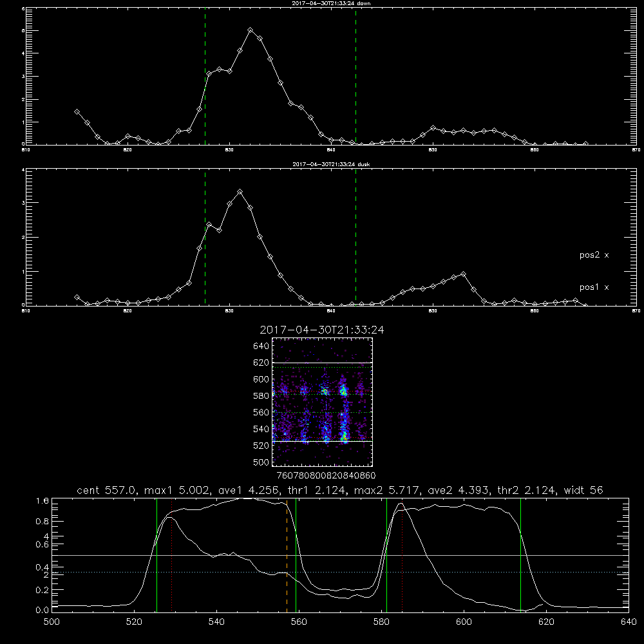The height and width of the screenshot is (644, 644).
Task: Click the left green dashed line in dusk plot
Action: (205, 237)
